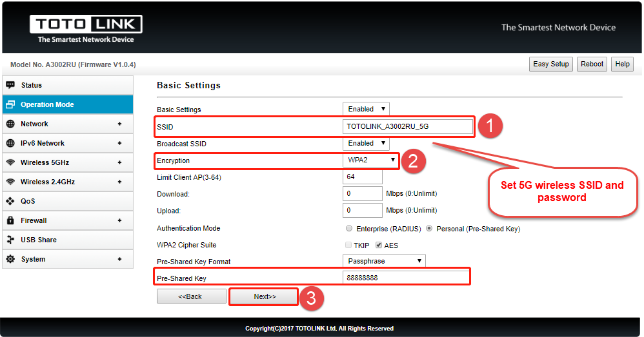Click the TOTOLINK logo

[x=86, y=24]
